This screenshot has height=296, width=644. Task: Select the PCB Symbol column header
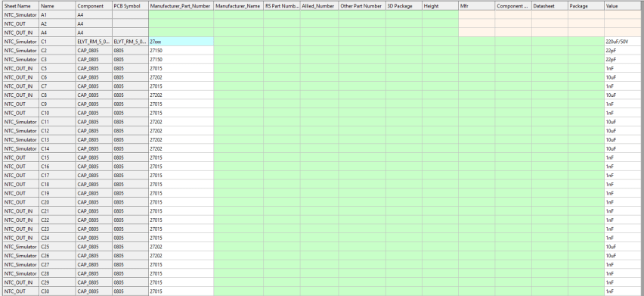(131, 6)
